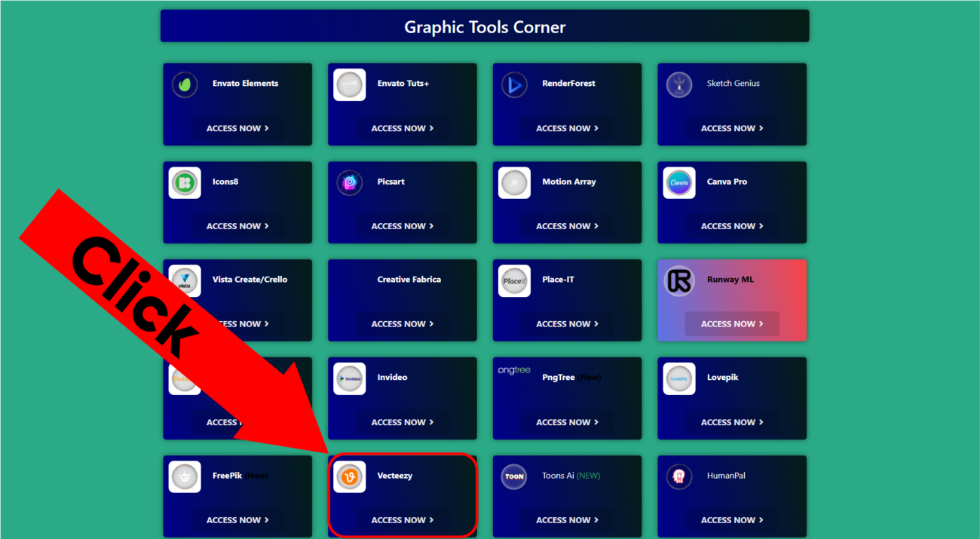
Task: Select ACCESS NOW on the RenderForest card
Action: pyautogui.click(x=567, y=128)
